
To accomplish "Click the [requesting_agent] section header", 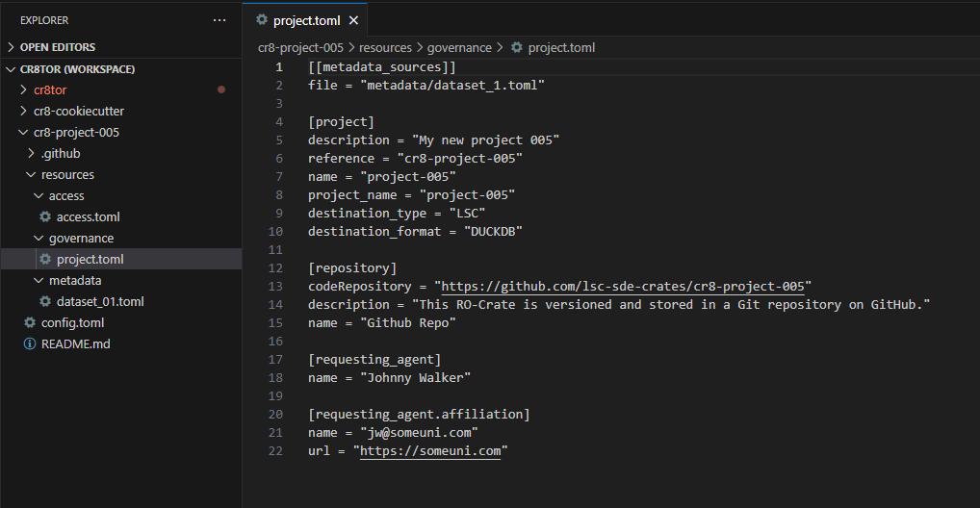I will (374, 359).
